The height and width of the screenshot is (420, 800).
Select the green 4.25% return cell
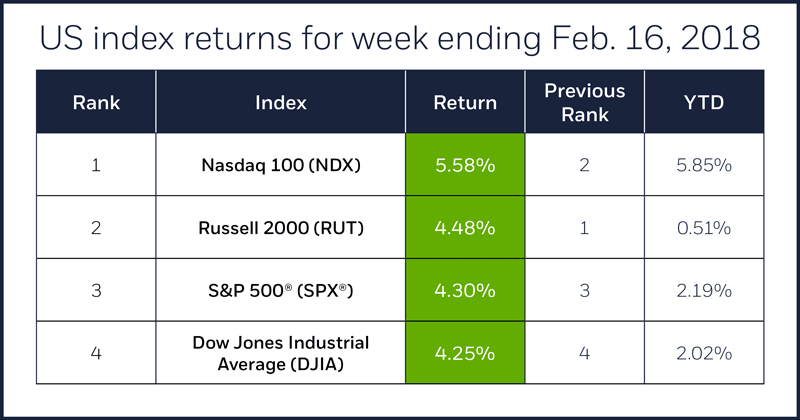(464, 352)
